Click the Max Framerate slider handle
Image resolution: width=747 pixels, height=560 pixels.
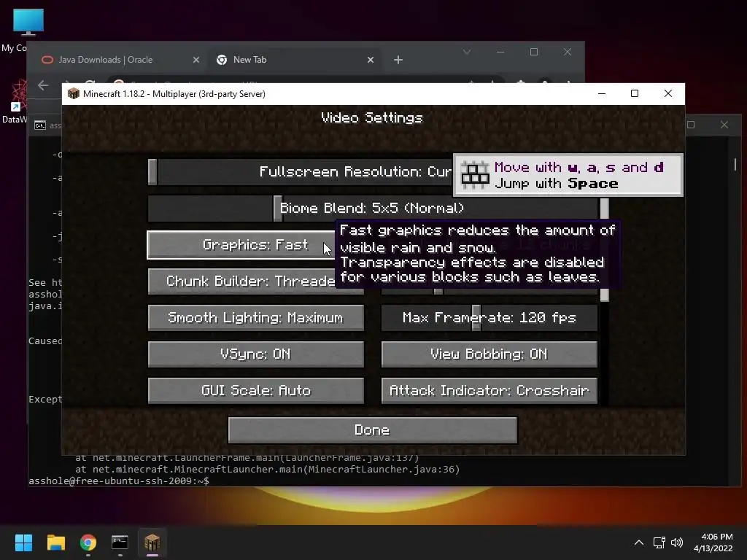pos(476,318)
